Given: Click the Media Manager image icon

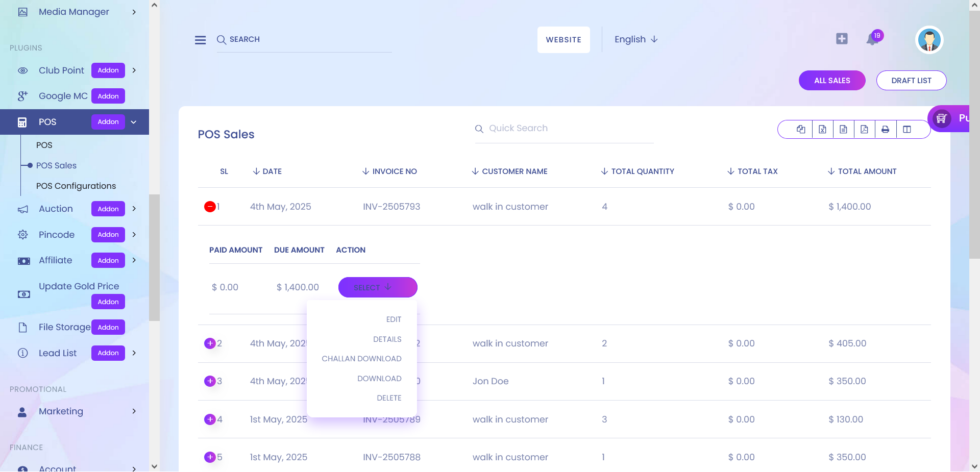Looking at the screenshot, I should 23,12.
